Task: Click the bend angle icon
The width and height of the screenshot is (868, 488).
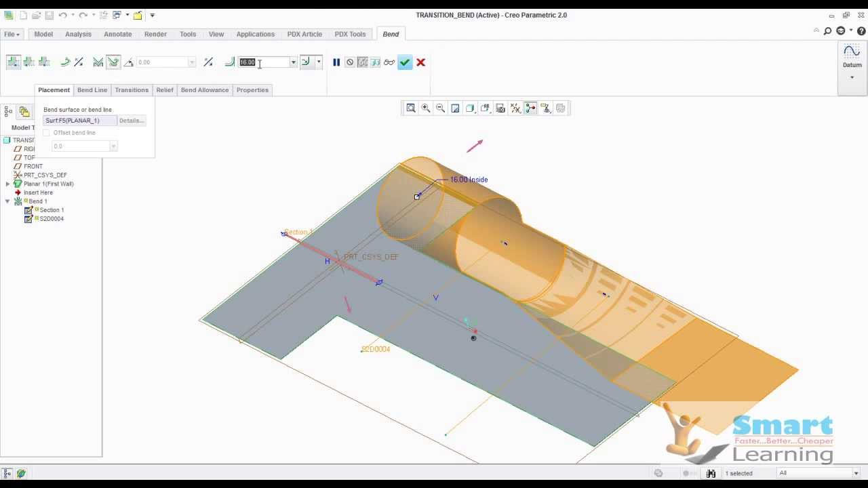Action: coord(129,62)
